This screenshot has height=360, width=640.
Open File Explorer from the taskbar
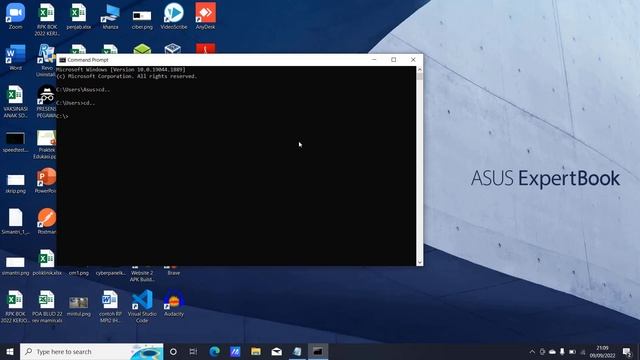(256, 351)
